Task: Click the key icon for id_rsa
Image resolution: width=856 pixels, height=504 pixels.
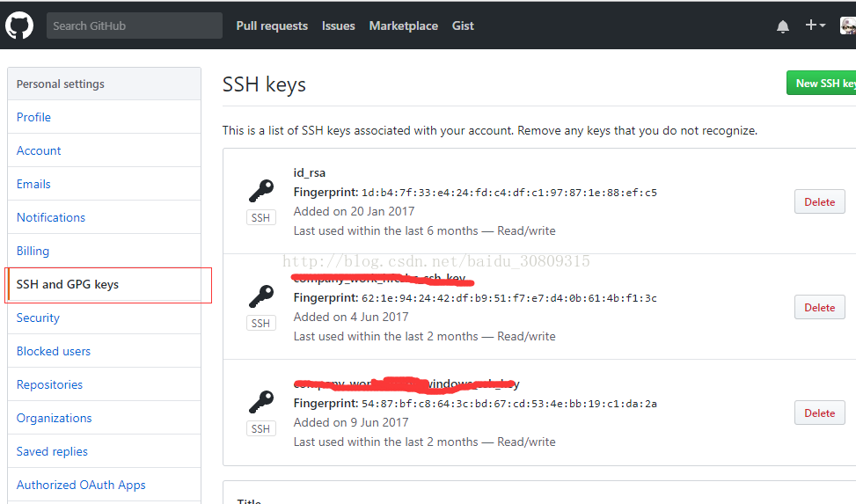Action: pyautogui.click(x=260, y=191)
